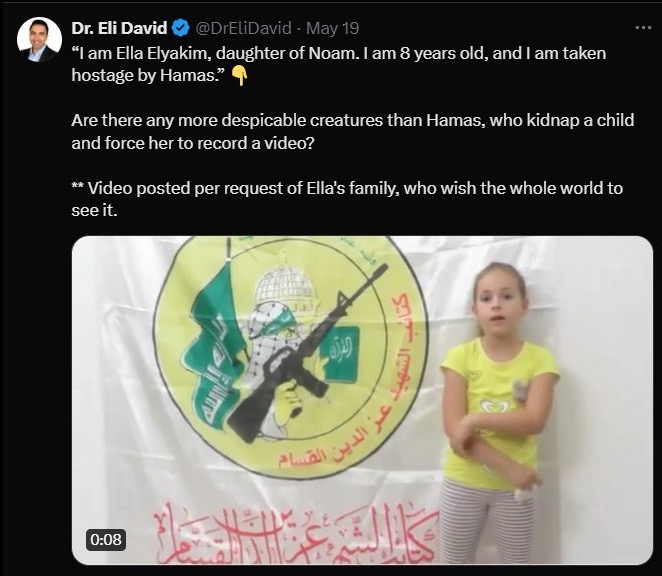
Task: Open Dr. Eli David's profile avatar
Action: point(39,40)
